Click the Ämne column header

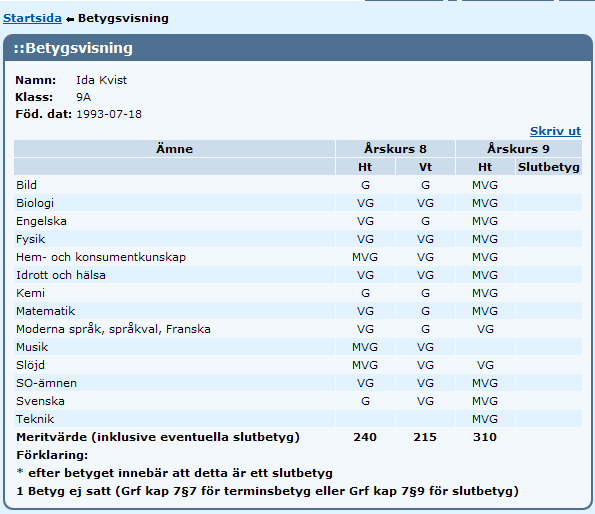174,149
